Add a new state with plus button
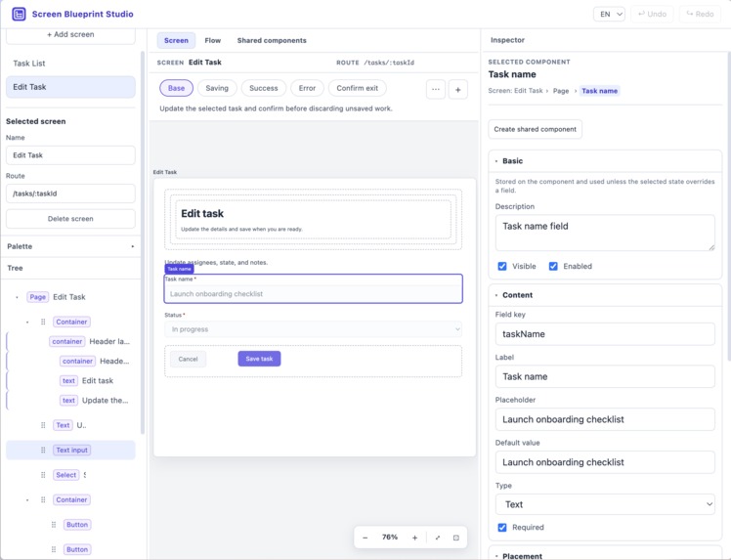Viewport: 731px width, 560px height. [x=457, y=89]
